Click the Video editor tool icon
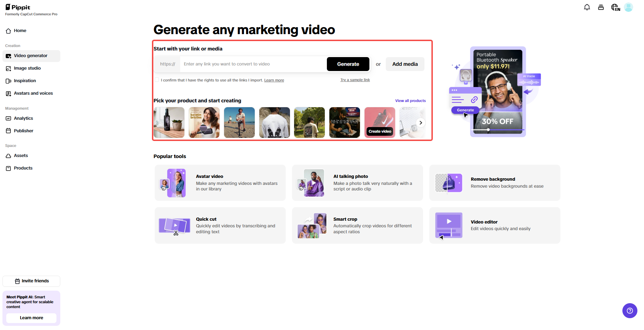This screenshot has width=644, height=330. (449, 226)
